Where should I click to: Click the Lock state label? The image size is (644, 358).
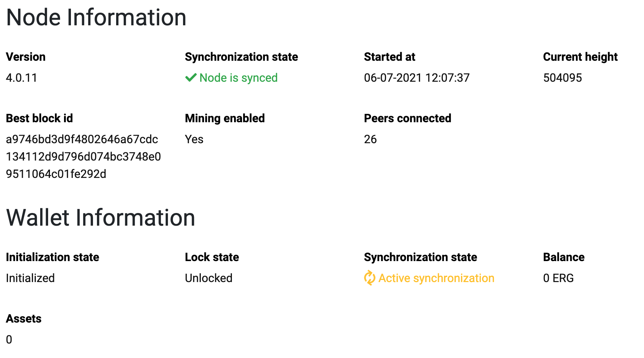pyautogui.click(x=212, y=257)
